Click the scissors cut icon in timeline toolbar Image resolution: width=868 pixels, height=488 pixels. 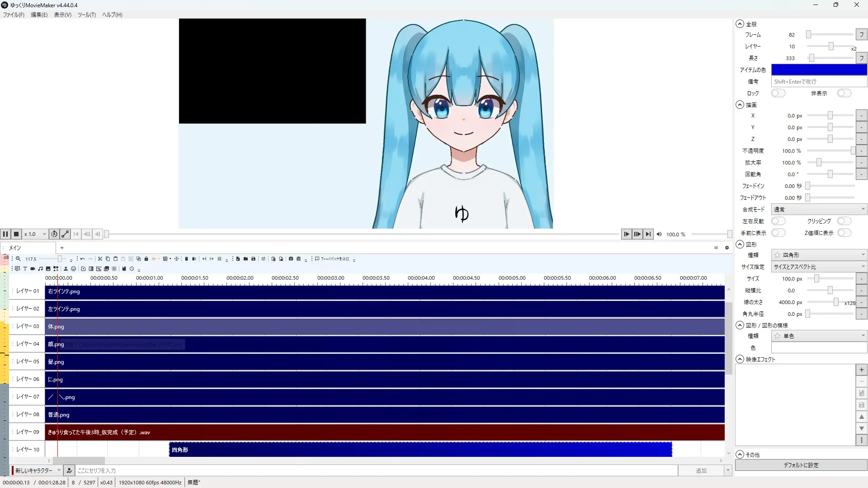(x=100, y=259)
